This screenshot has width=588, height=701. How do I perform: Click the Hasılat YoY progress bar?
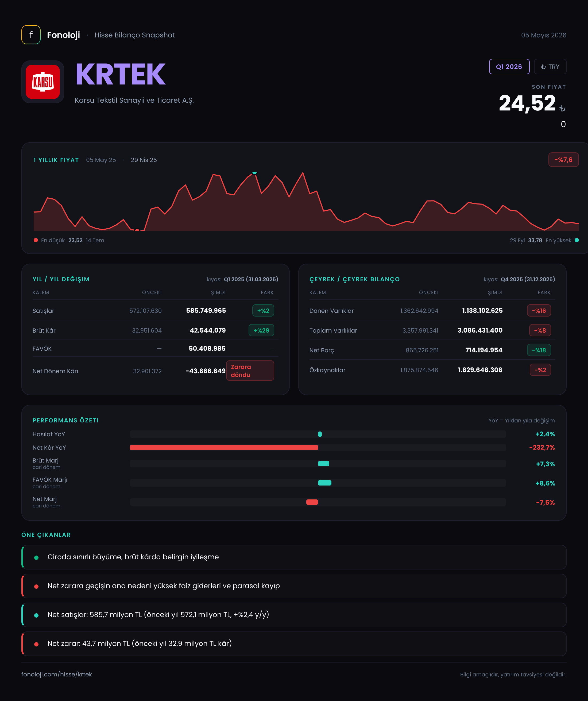[318, 434]
